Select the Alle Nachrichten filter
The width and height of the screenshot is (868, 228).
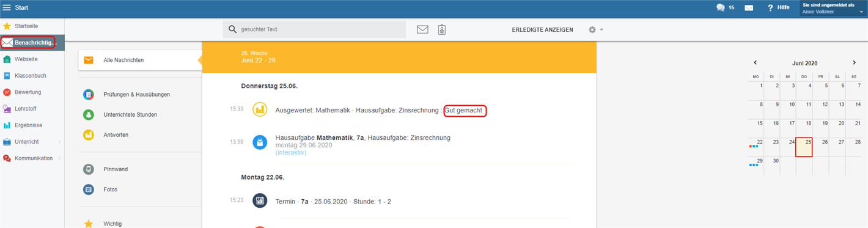pos(140,60)
